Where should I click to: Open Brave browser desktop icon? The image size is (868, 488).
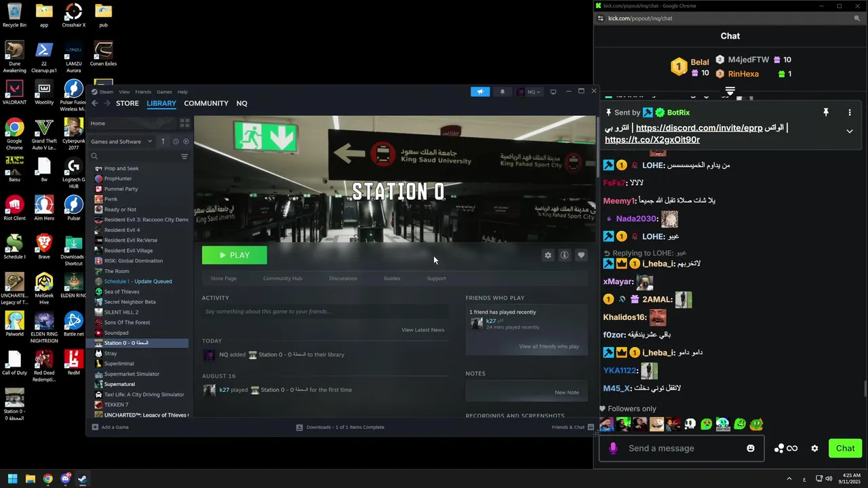click(x=44, y=247)
